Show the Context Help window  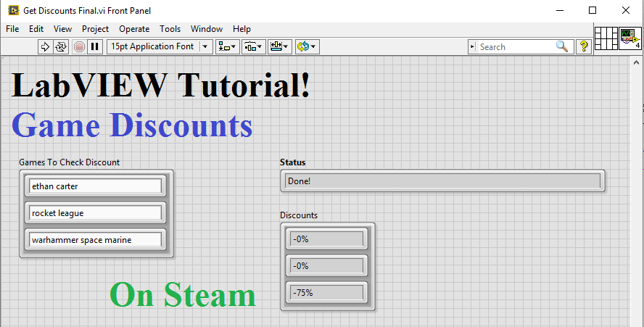coord(583,47)
